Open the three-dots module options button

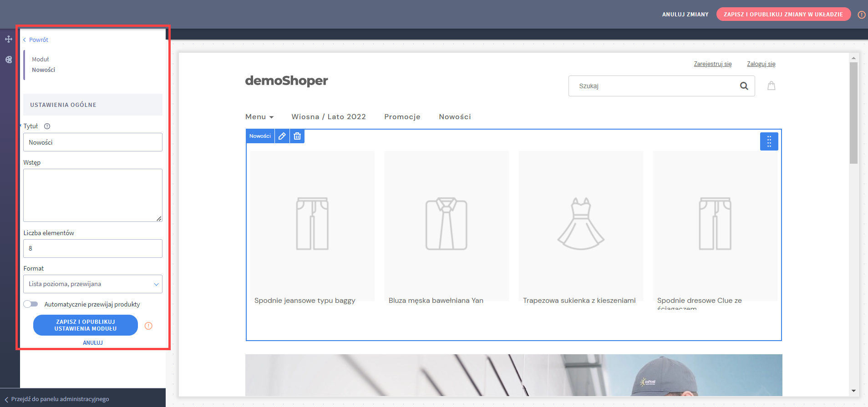[x=769, y=141]
